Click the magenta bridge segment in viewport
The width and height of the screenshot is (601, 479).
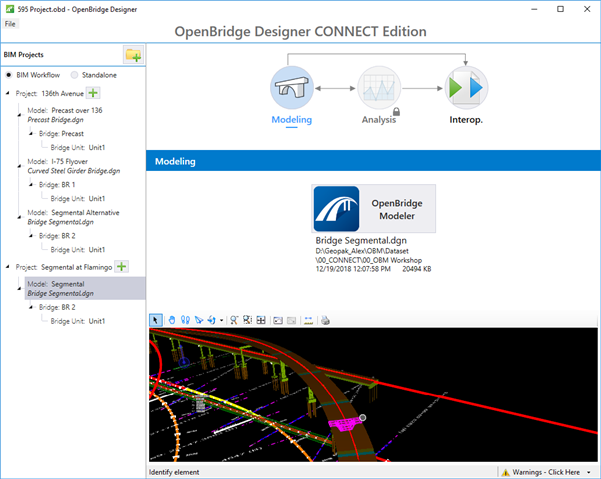click(344, 424)
